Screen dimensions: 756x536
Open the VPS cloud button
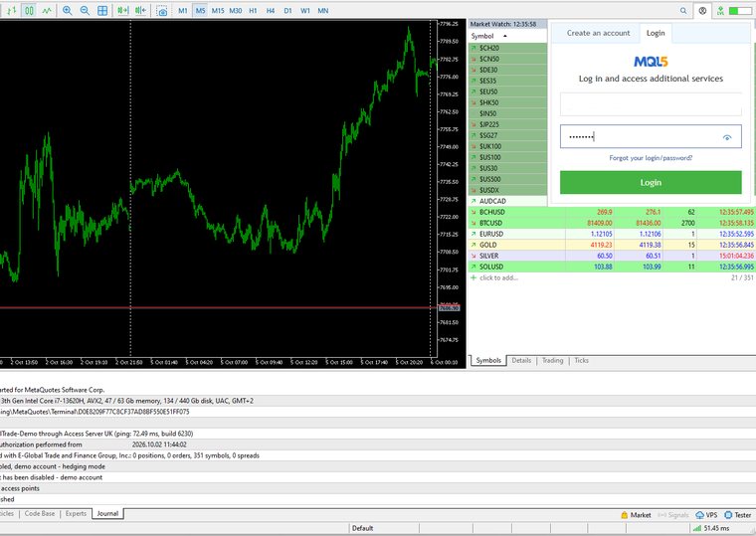click(x=706, y=515)
